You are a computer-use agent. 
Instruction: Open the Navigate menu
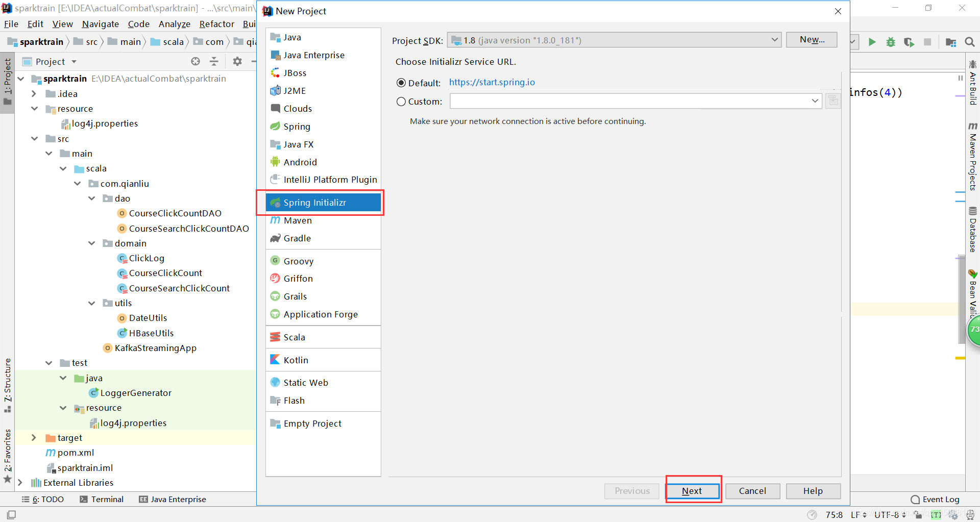pos(101,24)
